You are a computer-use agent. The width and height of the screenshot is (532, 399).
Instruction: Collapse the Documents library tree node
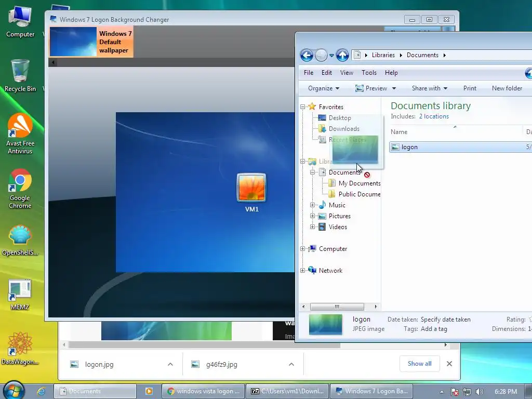[x=312, y=172]
